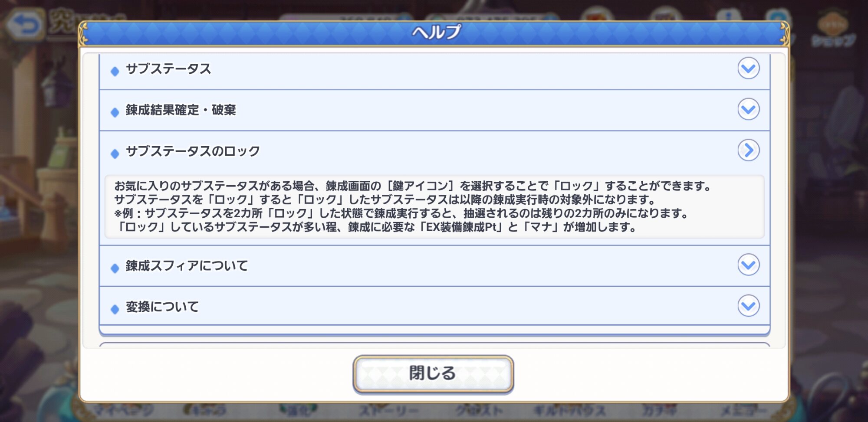Image resolution: width=868 pixels, height=422 pixels.
Task: Switch to the ギルドハウス bottom tab
Action: pos(569,410)
